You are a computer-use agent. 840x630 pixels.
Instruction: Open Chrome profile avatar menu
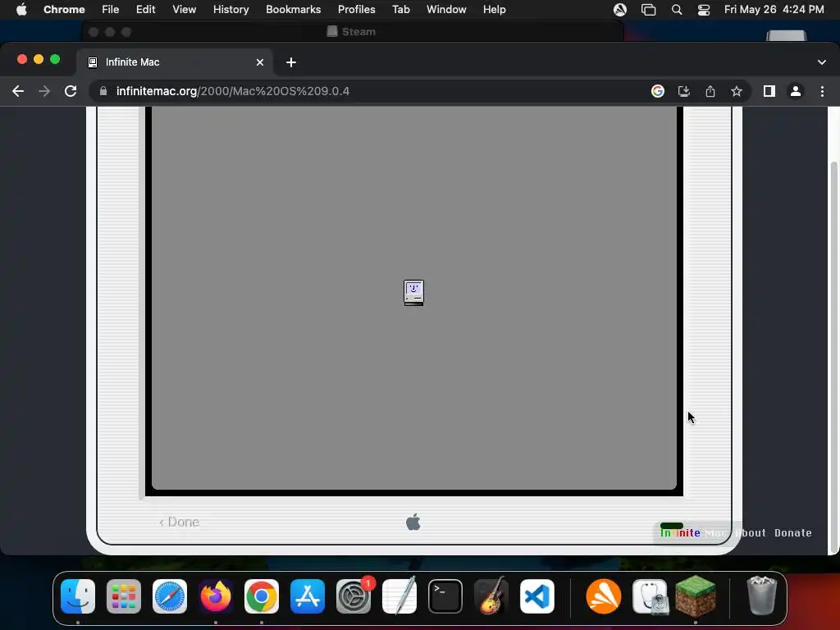pos(796,91)
